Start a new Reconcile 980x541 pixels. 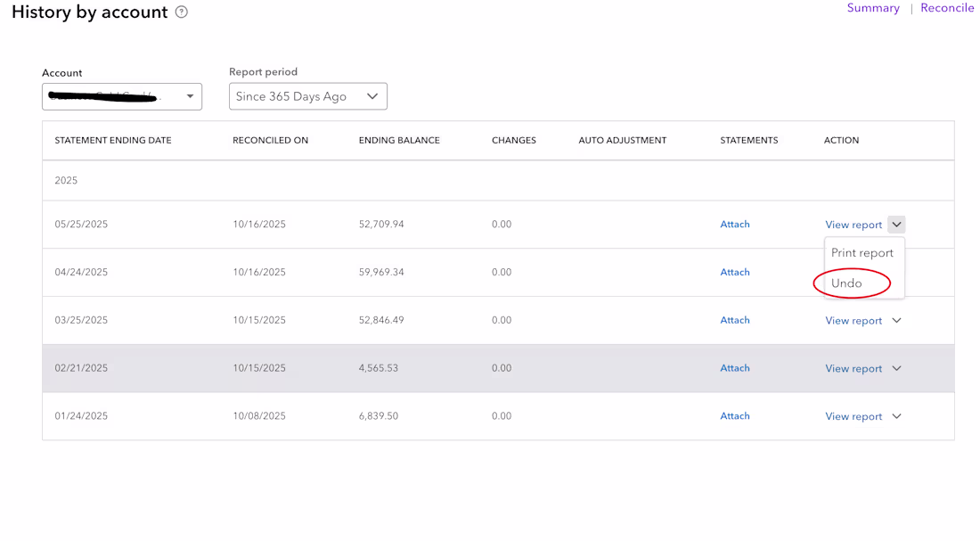[x=947, y=7]
